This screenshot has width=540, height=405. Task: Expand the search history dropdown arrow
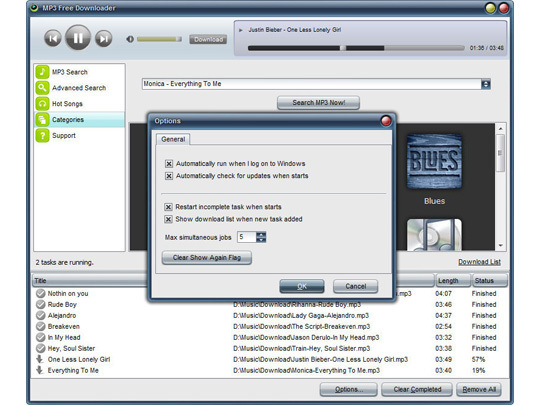click(x=486, y=84)
